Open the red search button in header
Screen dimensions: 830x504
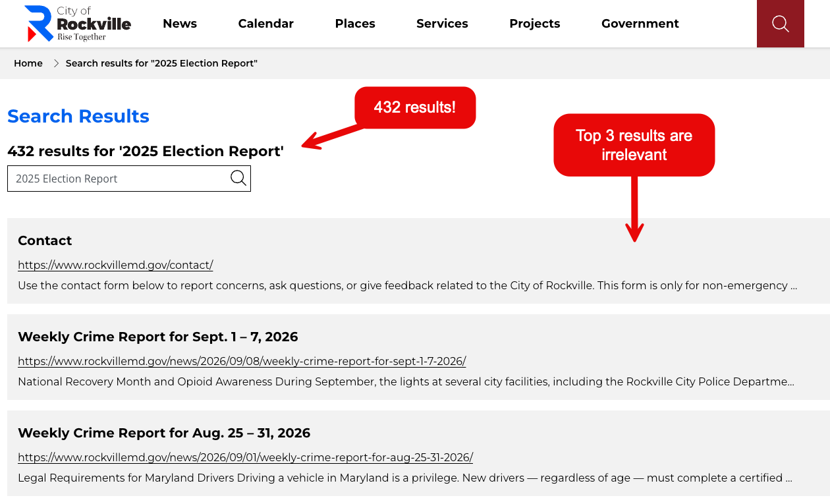tap(781, 24)
